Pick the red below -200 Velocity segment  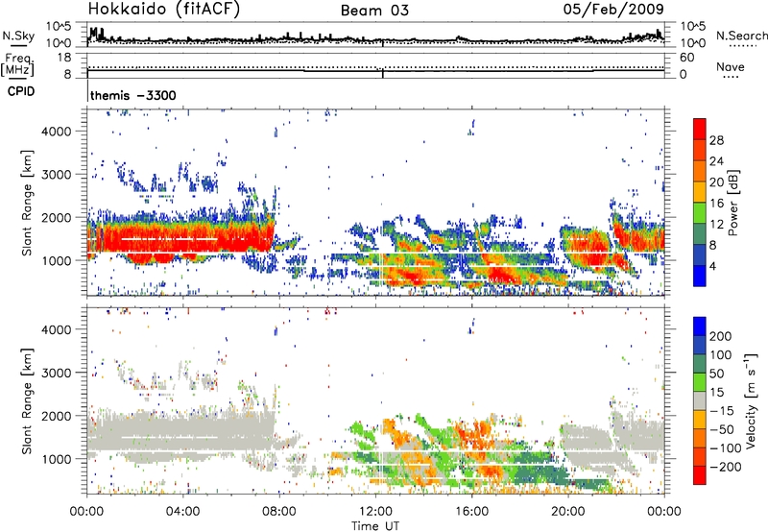pyautogui.click(x=700, y=475)
